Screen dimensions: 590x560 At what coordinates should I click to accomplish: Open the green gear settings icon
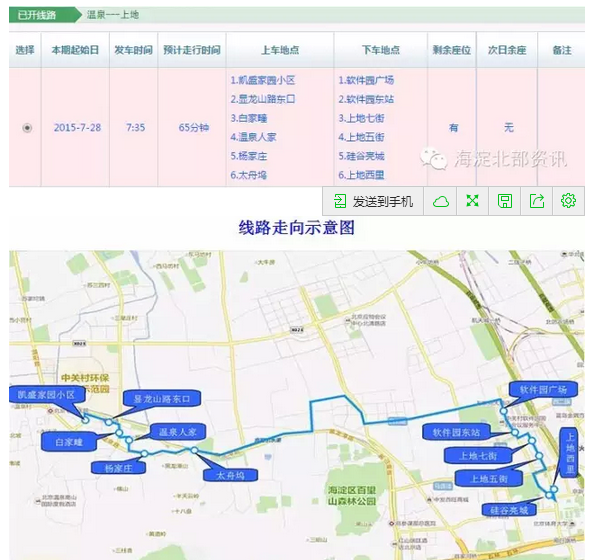click(x=568, y=201)
